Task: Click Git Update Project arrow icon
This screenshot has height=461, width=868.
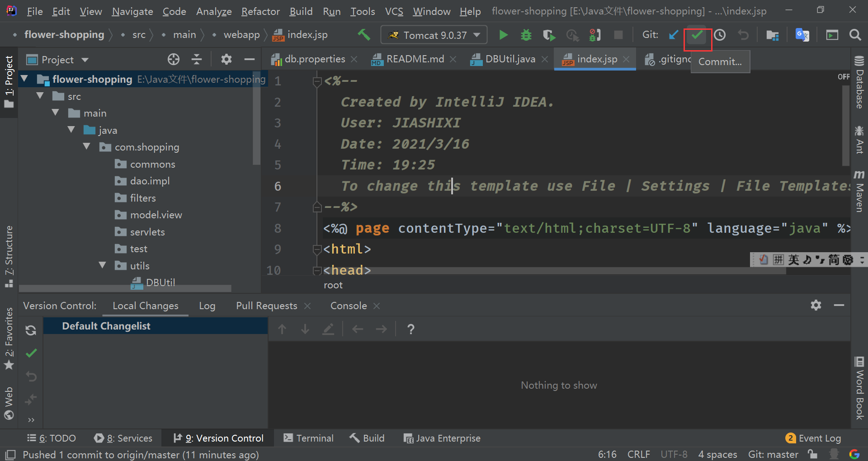Action: (674, 35)
